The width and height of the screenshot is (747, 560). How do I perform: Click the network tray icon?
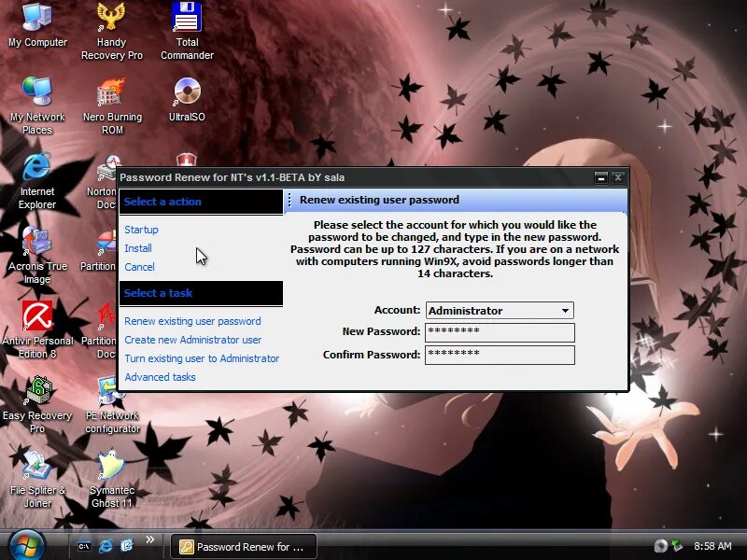click(677, 546)
